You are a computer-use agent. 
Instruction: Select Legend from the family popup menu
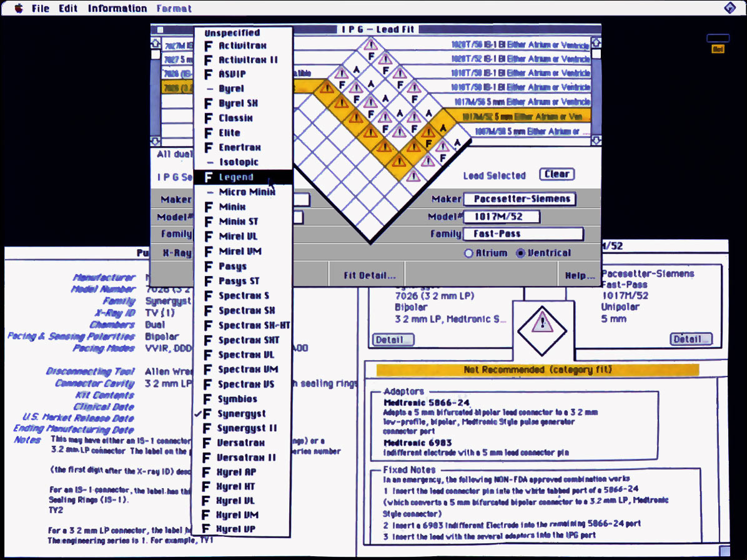tap(243, 177)
